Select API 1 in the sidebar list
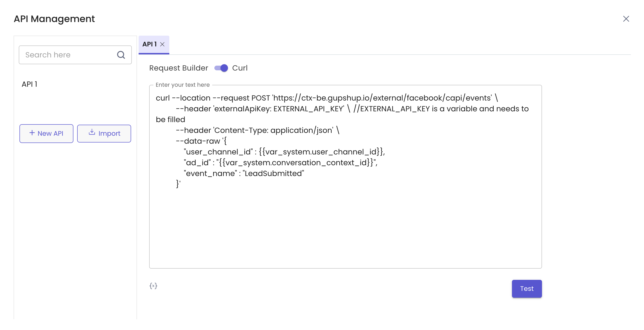This screenshot has height=330, width=644. pos(30,84)
